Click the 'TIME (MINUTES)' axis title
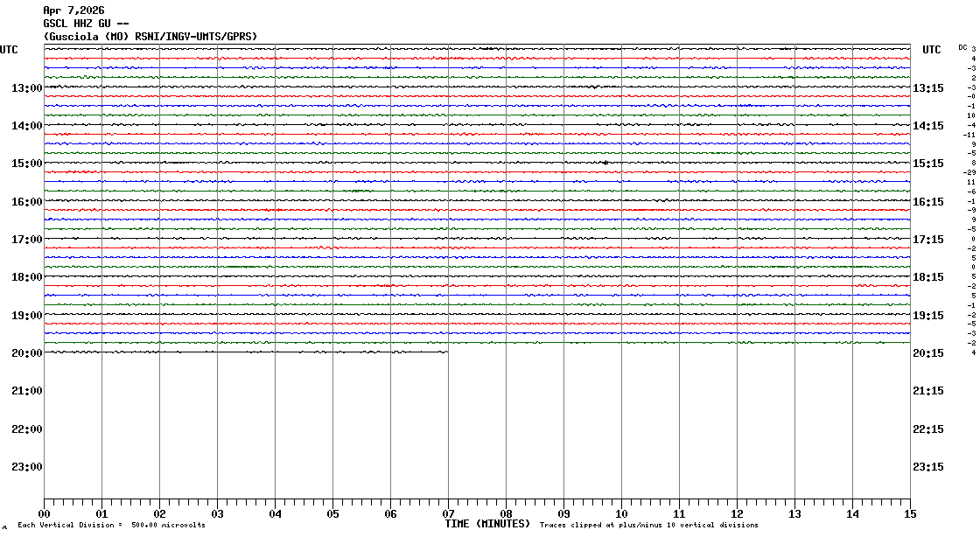980x537 pixels. tap(487, 524)
